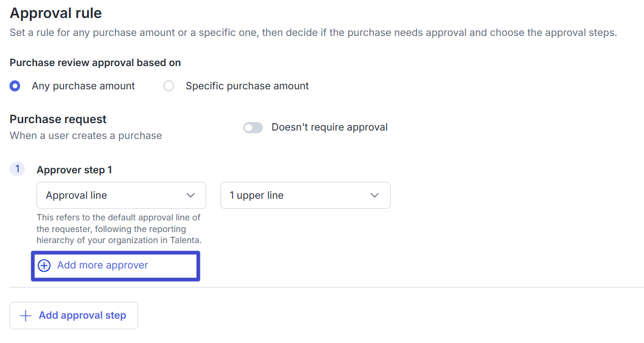
Task: Click the Any purchase amount label text
Action: tap(84, 86)
